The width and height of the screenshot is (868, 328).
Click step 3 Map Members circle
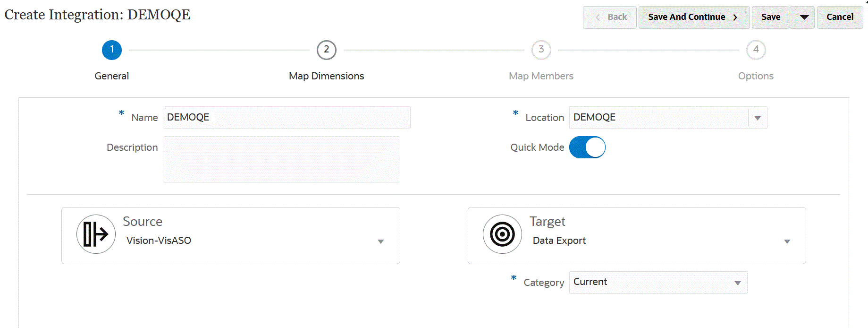541,50
